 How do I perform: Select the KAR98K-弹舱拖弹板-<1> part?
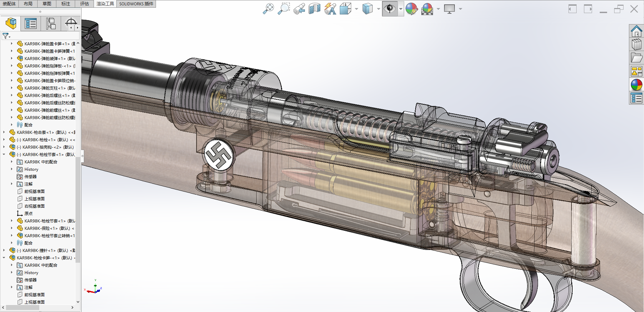50,66
